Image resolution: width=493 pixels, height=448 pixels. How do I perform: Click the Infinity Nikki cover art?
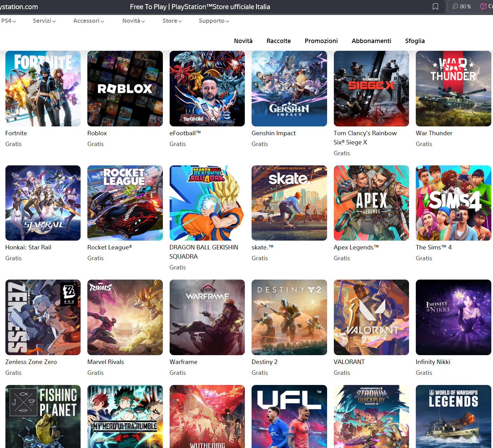tap(453, 317)
